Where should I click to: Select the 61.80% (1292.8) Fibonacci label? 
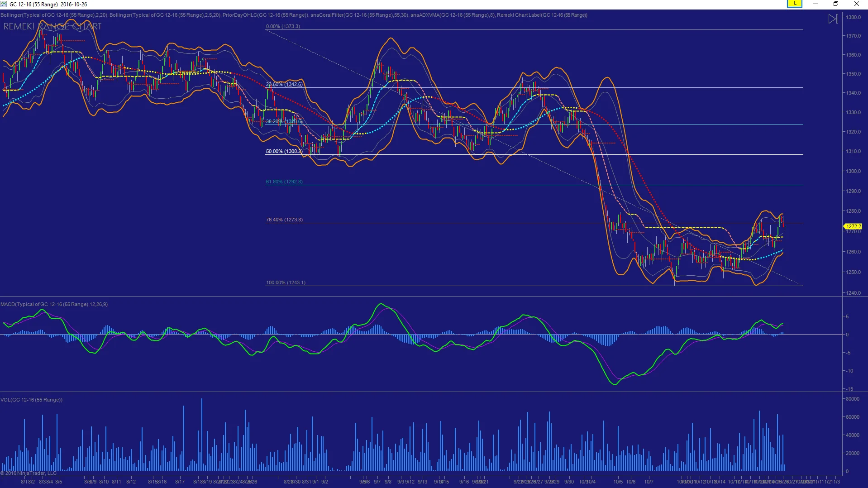284,182
